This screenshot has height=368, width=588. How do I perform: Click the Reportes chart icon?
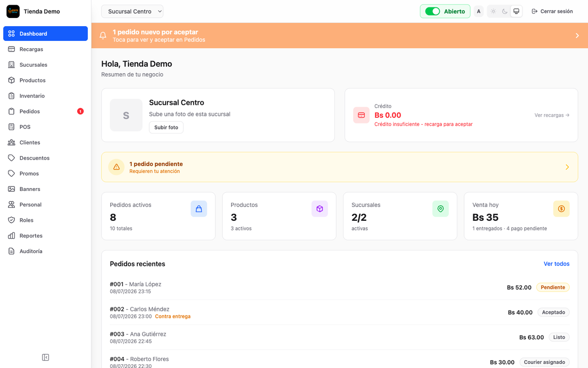(x=11, y=236)
